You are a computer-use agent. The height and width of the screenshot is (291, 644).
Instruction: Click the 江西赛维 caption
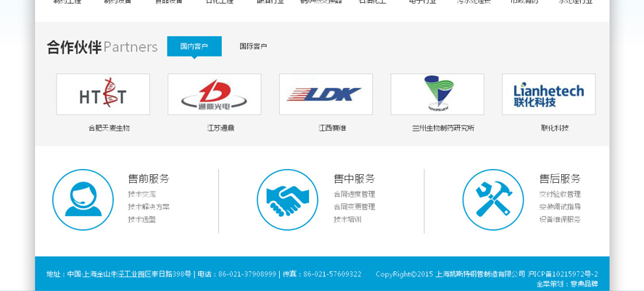pyautogui.click(x=332, y=128)
